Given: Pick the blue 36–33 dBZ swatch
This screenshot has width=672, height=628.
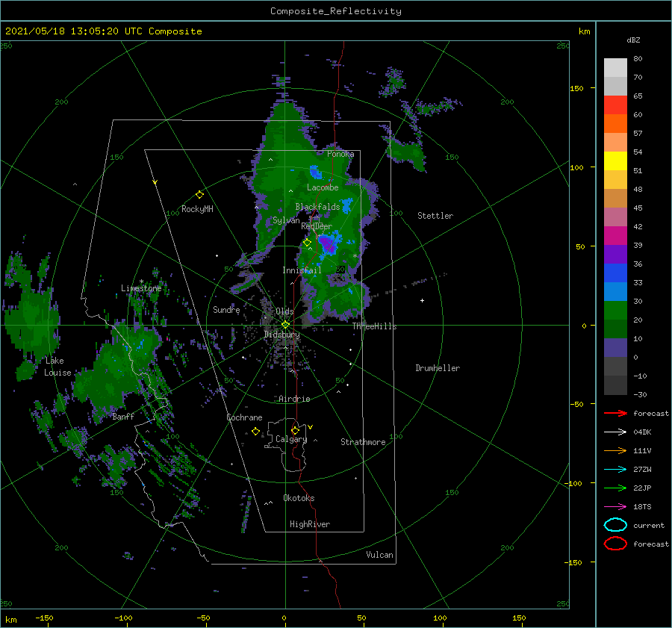Looking at the screenshot, I should pos(615,273).
